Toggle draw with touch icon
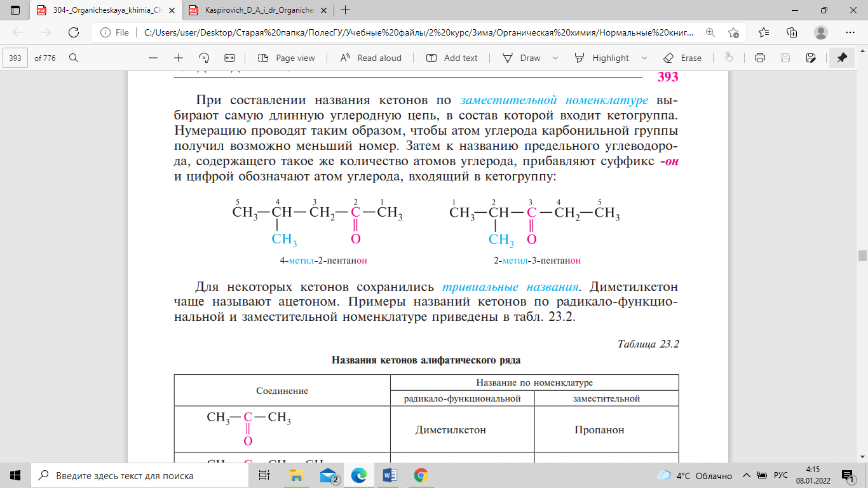 click(729, 58)
